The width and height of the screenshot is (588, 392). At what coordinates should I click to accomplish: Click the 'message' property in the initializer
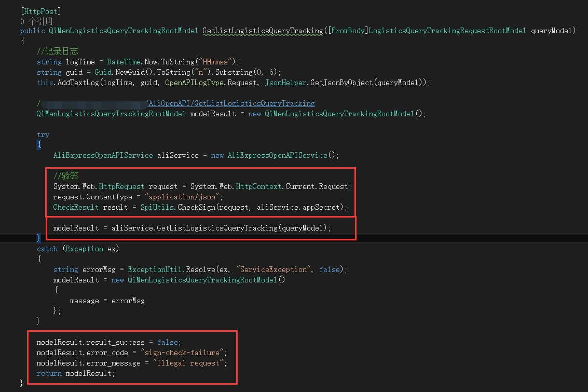click(85, 301)
